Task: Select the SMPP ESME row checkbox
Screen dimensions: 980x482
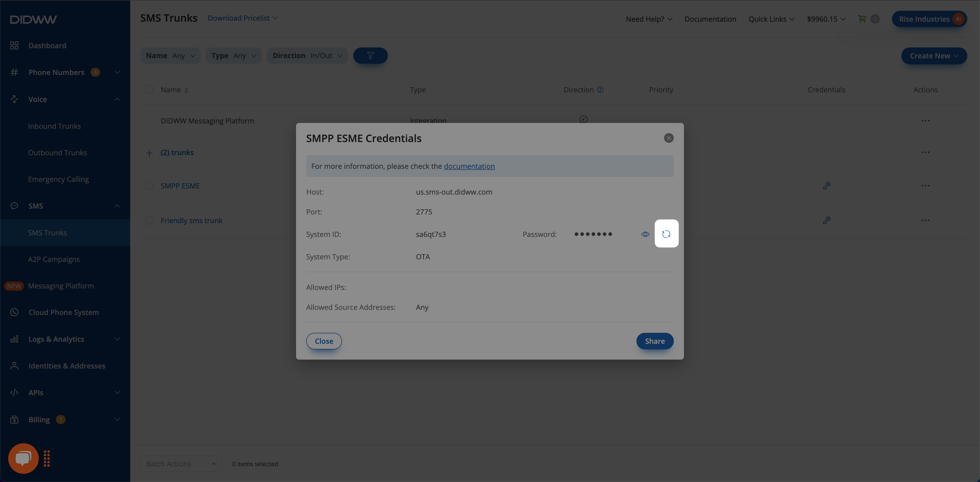Action: tap(150, 186)
